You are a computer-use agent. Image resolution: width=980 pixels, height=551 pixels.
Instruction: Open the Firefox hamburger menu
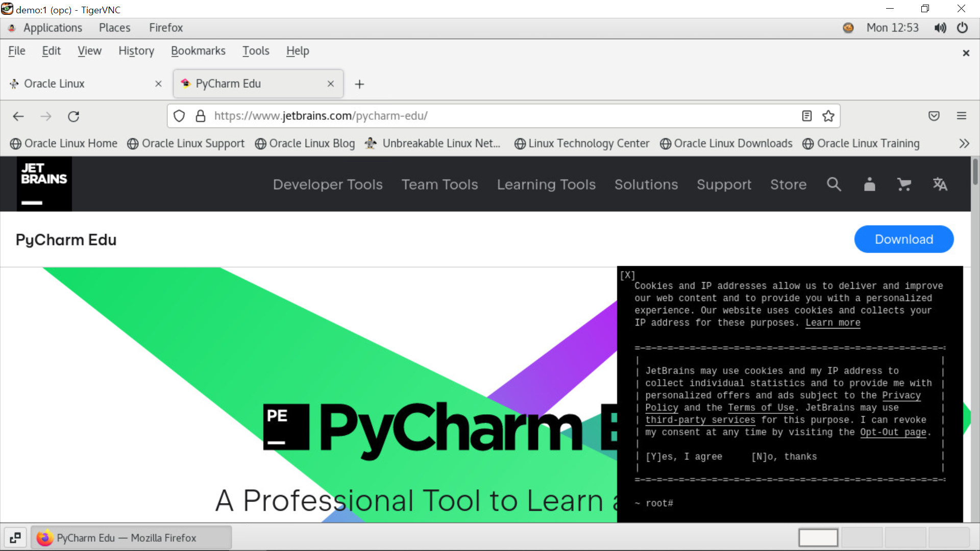pos(962,116)
